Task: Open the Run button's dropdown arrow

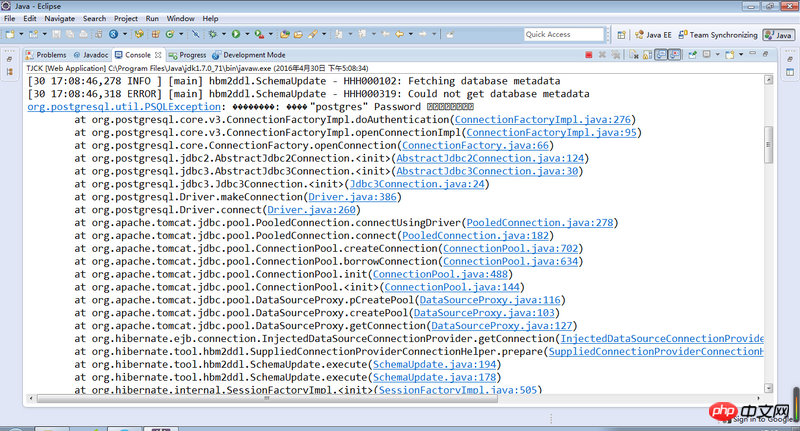Action: click(246, 34)
